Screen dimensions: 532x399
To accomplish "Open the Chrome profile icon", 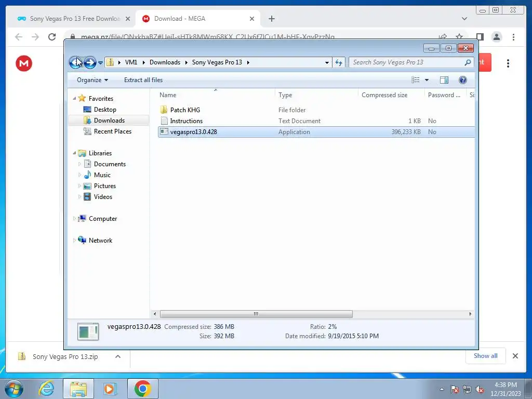I will click(x=496, y=37).
